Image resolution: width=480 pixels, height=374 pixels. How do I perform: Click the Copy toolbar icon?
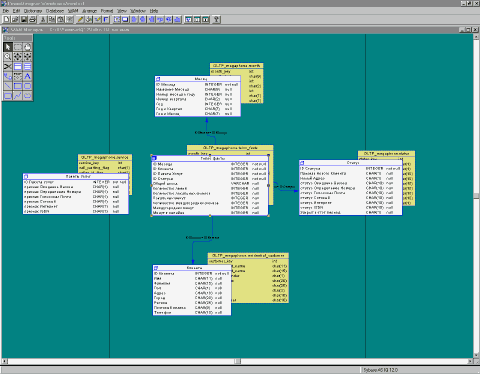click(52, 20)
